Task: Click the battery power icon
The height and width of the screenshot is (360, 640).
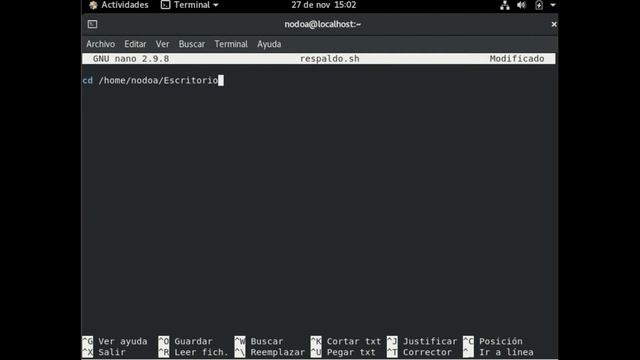Action: tap(539, 5)
